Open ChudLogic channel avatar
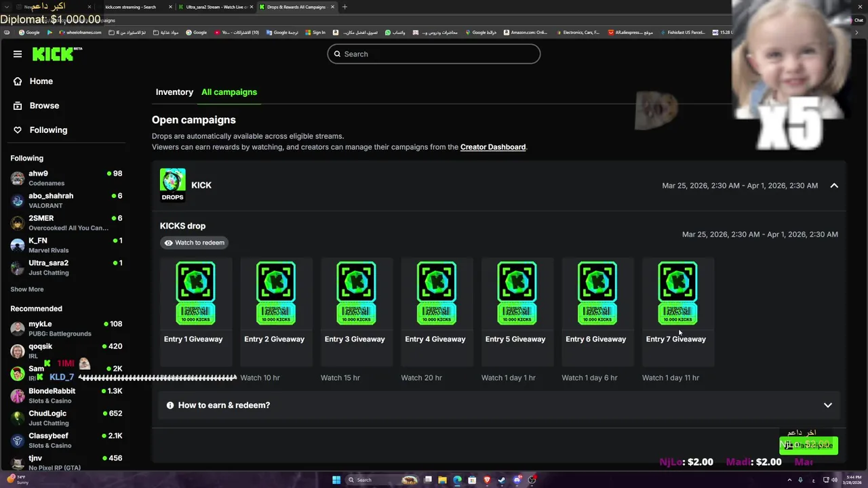 click(18, 418)
